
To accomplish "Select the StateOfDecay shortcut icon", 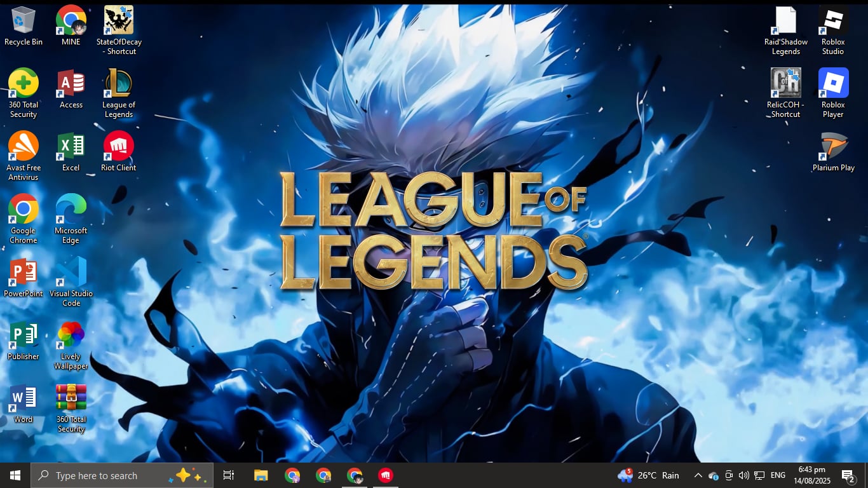I will pyautogui.click(x=119, y=30).
